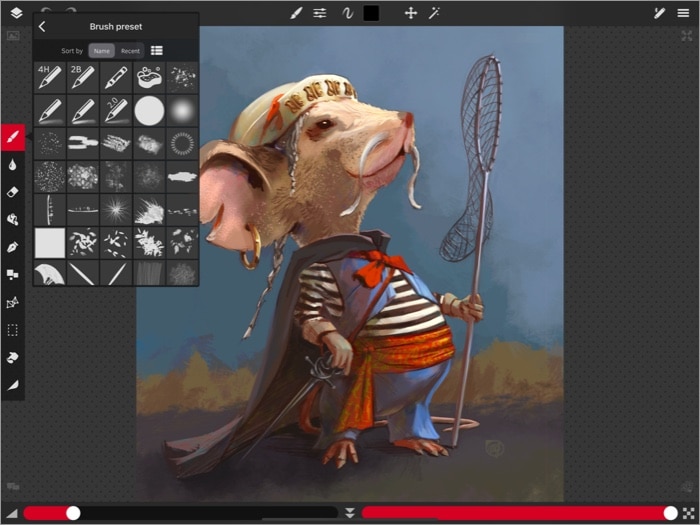Choose the Paint Bucket fill tool
Viewport: 700px width, 525px height.
(x=13, y=219)
